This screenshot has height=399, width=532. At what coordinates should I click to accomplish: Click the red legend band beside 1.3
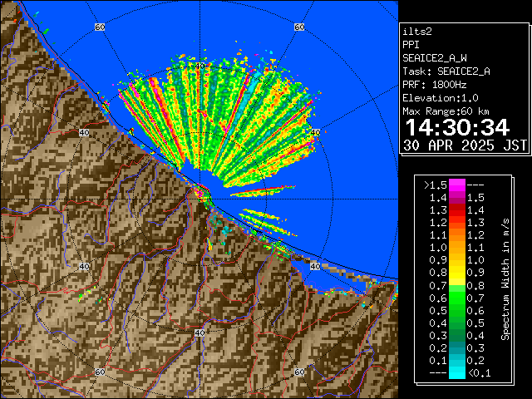pyautogui.click(x=456, y=210)
